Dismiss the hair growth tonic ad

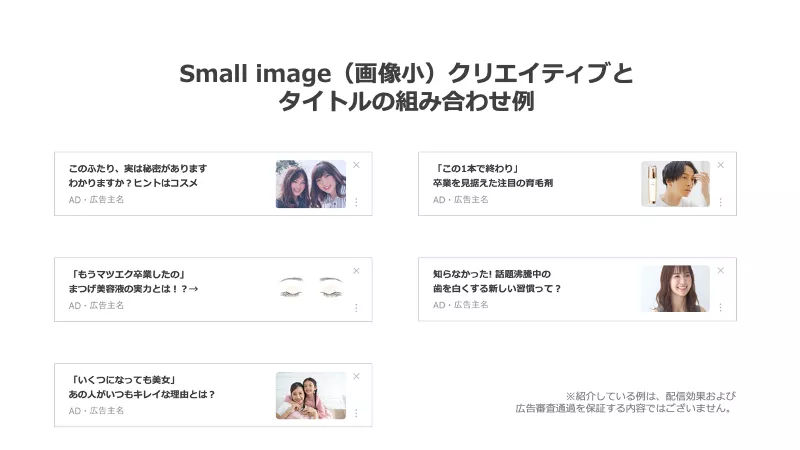coord(720,165)
